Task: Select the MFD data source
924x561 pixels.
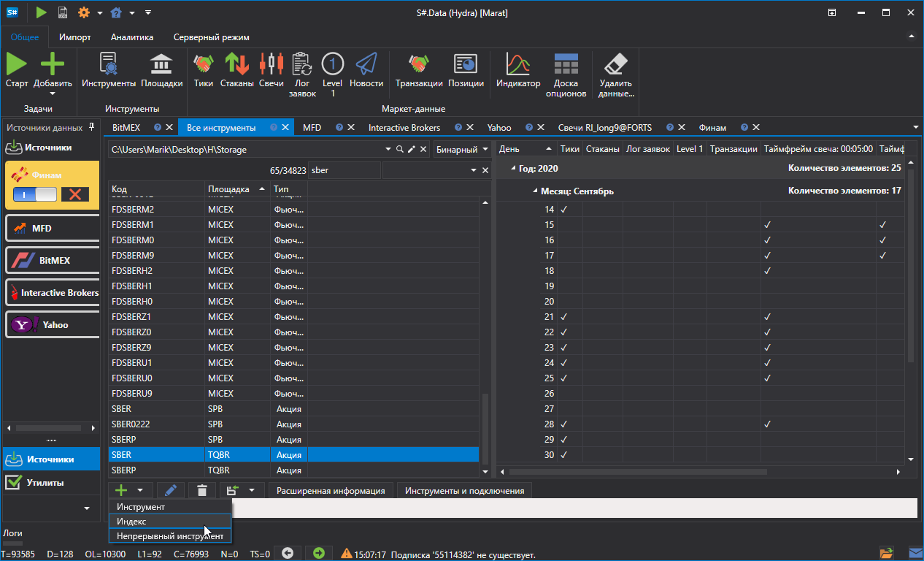Action: point(53,229)
